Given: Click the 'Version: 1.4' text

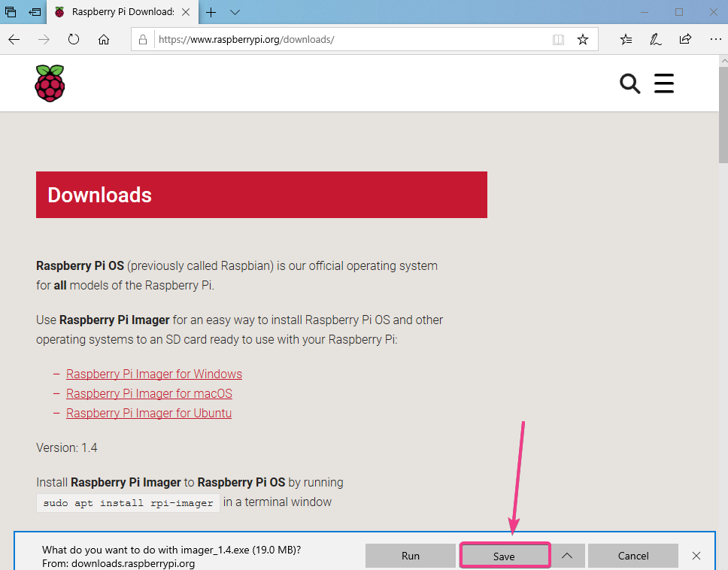Looking at the screenshot, I should [67, 448].
